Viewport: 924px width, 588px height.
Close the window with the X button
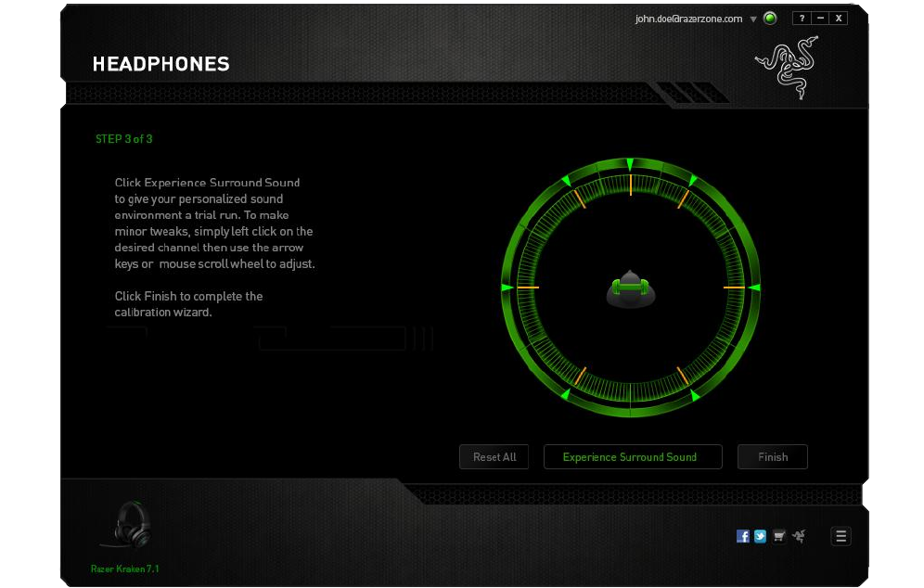[x=838, y=19]
